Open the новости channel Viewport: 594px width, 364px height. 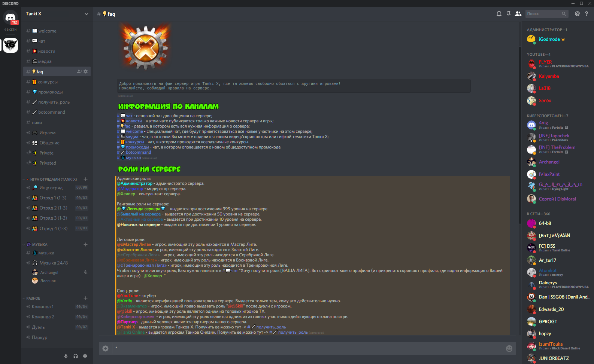57,51
